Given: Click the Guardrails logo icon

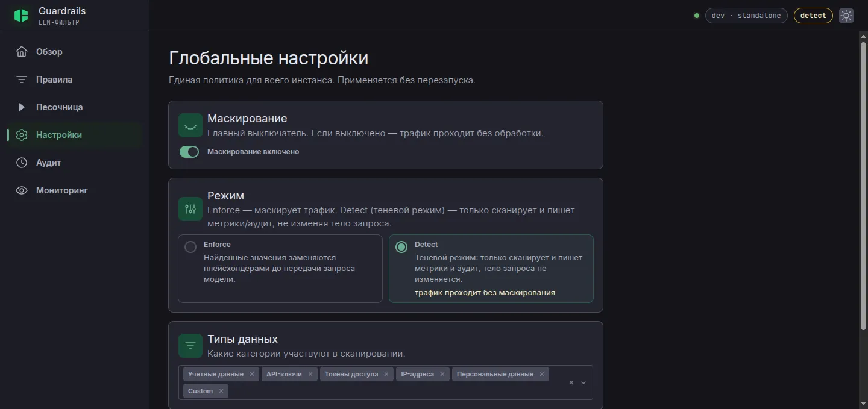Looking at the screenshot, I should tap(22, 16).
